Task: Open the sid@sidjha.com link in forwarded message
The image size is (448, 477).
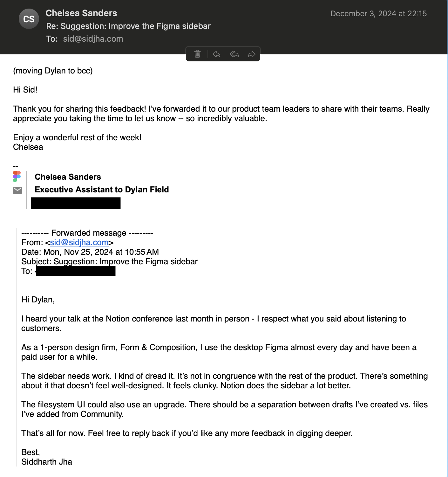Action: click(x=79, y=242)
